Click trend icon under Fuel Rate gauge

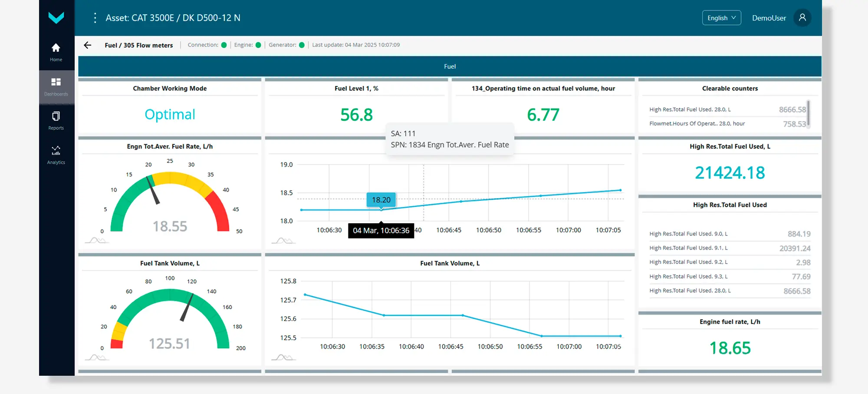click(x=97, y=240)
